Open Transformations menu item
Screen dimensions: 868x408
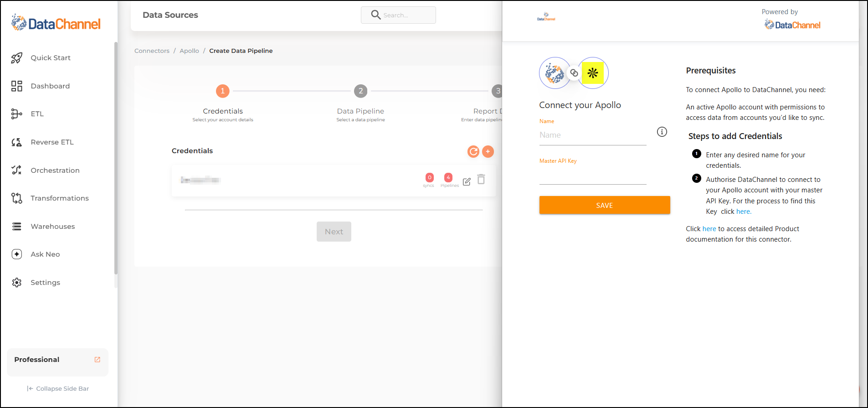point(60,198)
